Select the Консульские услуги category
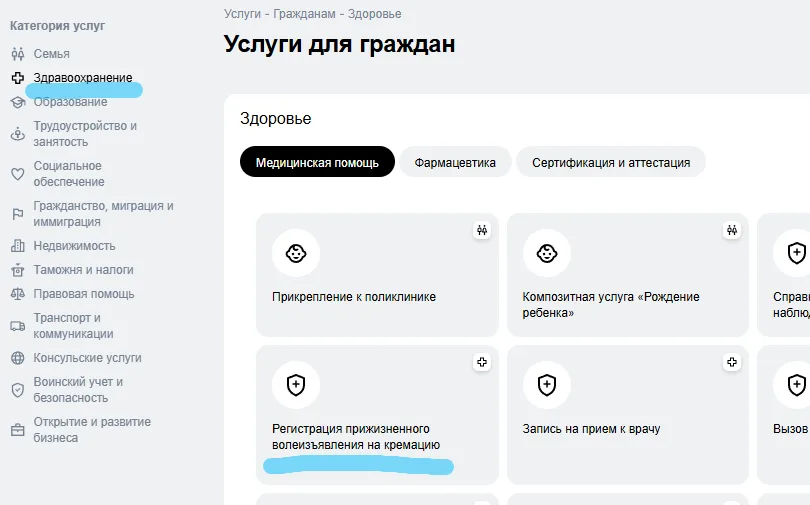 pos(87,358)
